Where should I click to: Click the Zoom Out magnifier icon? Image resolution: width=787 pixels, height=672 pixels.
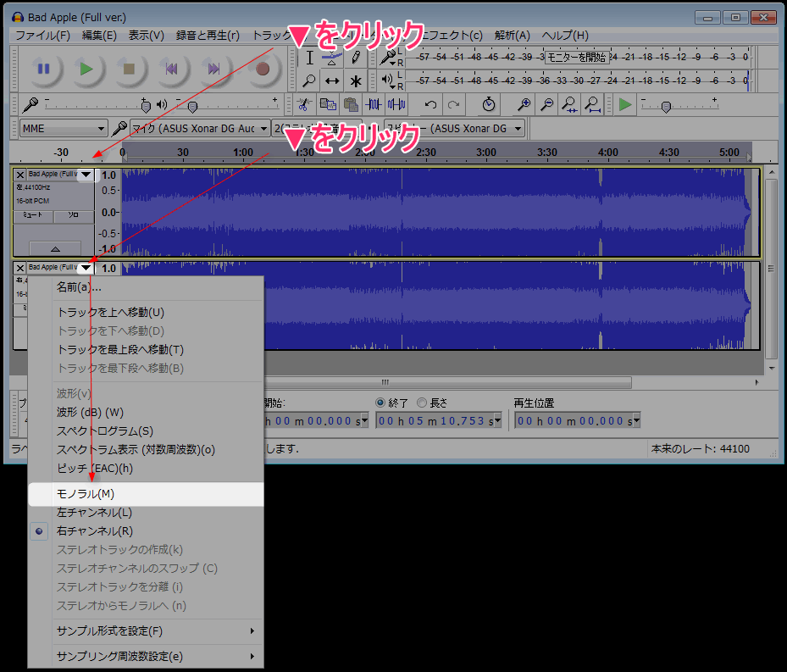click(x=546, y=104)
